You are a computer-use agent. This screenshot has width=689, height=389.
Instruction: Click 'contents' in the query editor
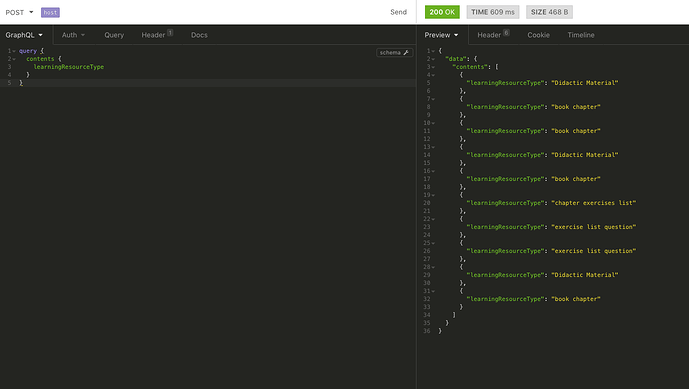pyautogui.click(x=40, y=59)
